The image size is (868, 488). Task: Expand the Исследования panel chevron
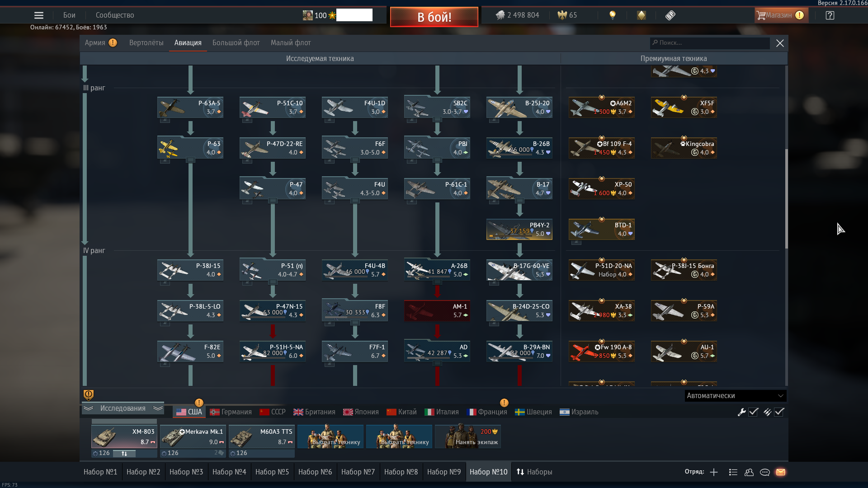point(158,408)
